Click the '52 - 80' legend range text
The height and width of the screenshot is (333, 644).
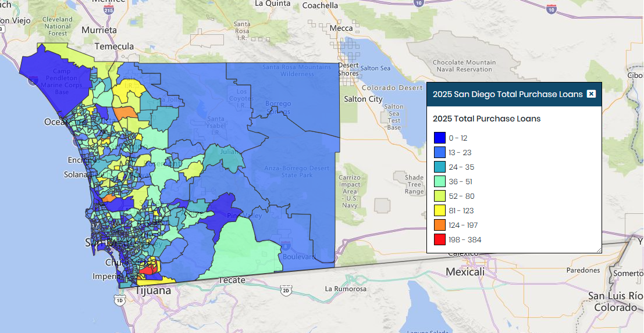[x=462, y=196]
